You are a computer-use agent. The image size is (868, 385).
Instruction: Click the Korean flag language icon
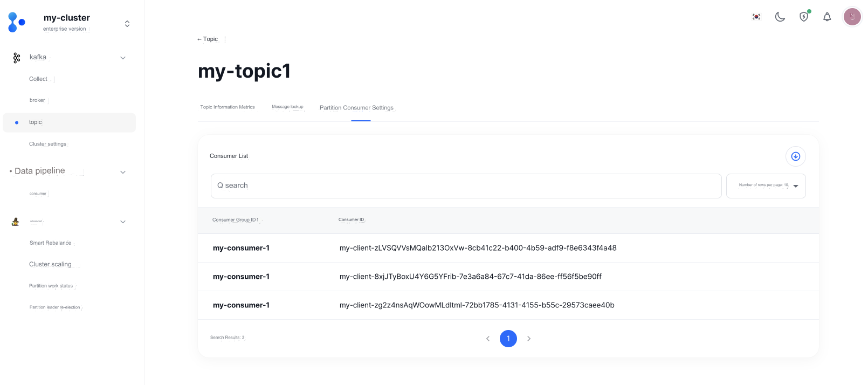756,17
